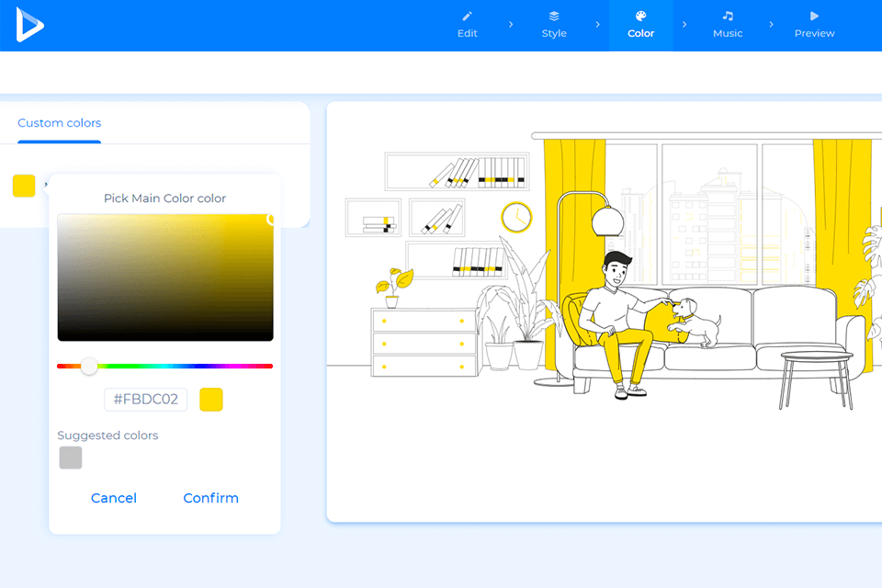882x588 pixels.
Task: Click the hex value field showing #FBDC02
Action: 145,399
